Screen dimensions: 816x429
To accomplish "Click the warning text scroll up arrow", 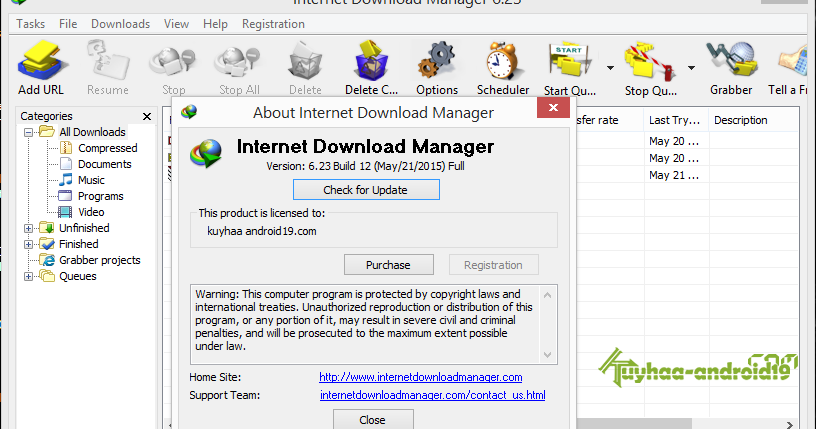I will pyautogui.click(x=547, y=295).
